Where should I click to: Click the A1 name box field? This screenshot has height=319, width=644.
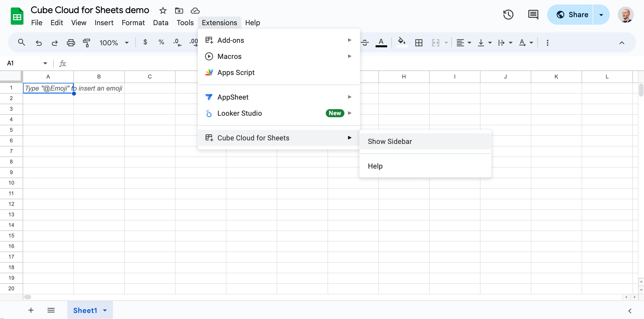[24, 63]
